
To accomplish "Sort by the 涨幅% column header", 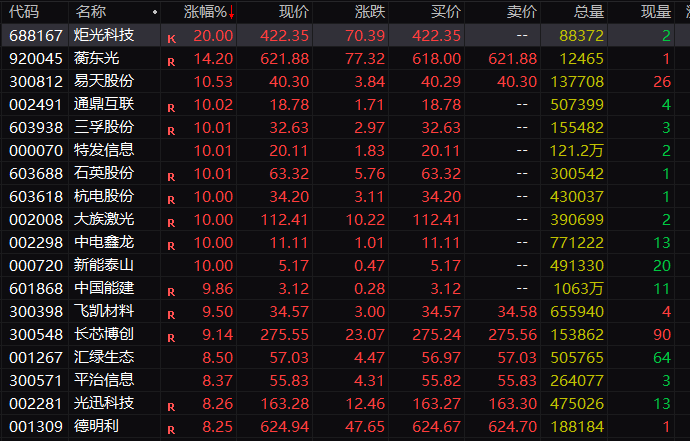I will tap(205, 12).
